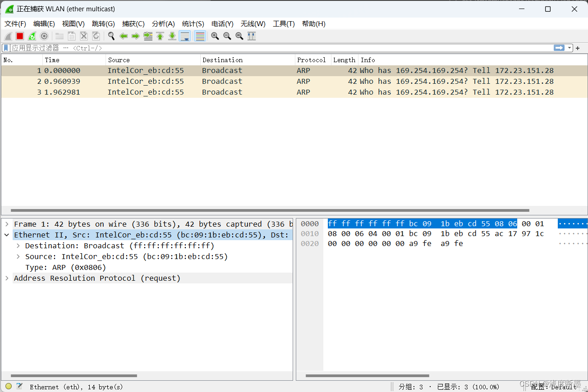Select packet 1 at time 0.000000
This screenshot has height=392, width=588.
(x=294, y=71)
